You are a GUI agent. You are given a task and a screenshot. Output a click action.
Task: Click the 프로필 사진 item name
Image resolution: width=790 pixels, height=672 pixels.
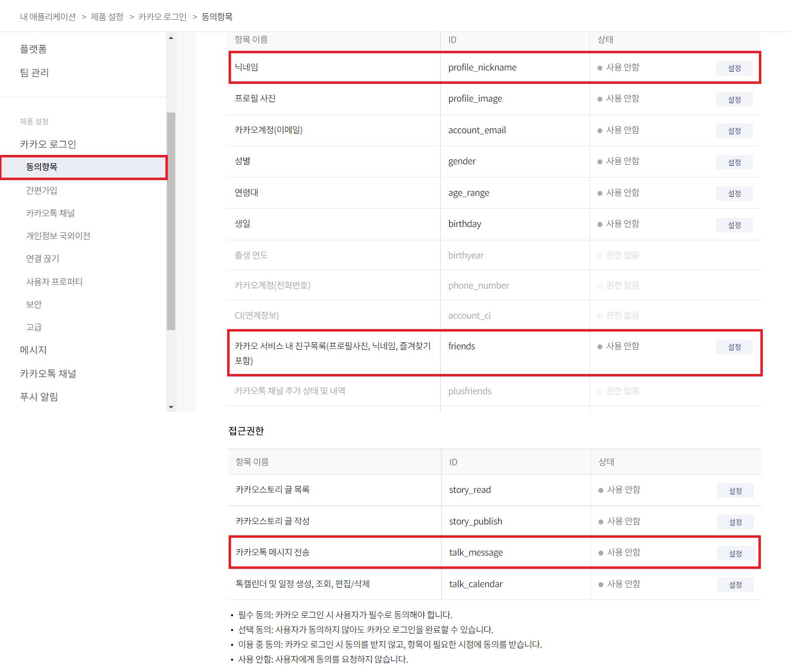(255, 98)
